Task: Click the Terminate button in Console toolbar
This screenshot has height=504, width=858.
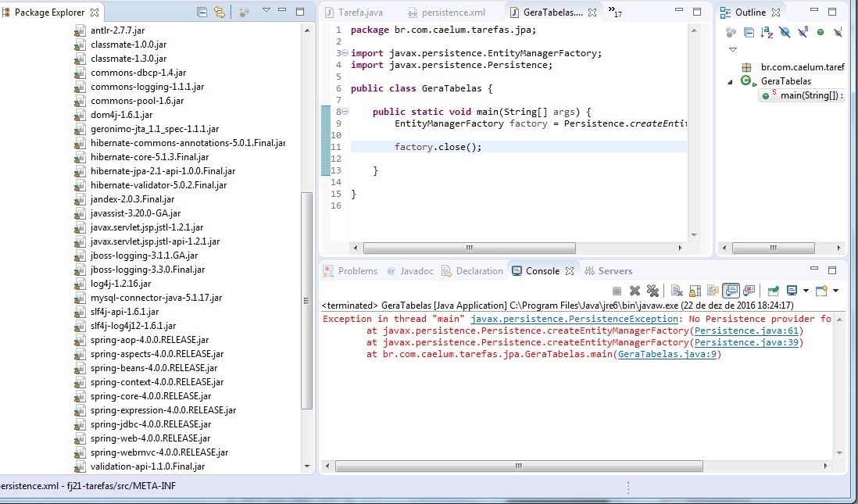Action: pyautogui.click(x=617, y=291)
